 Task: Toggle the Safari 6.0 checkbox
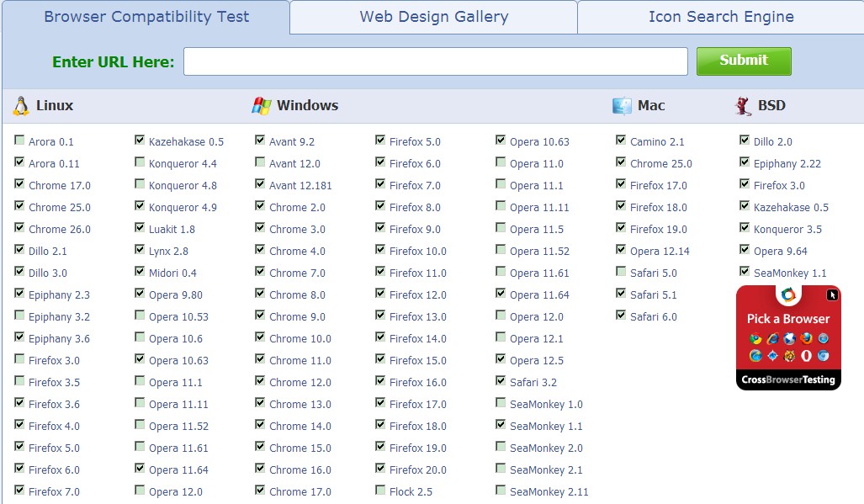(621, 315)
